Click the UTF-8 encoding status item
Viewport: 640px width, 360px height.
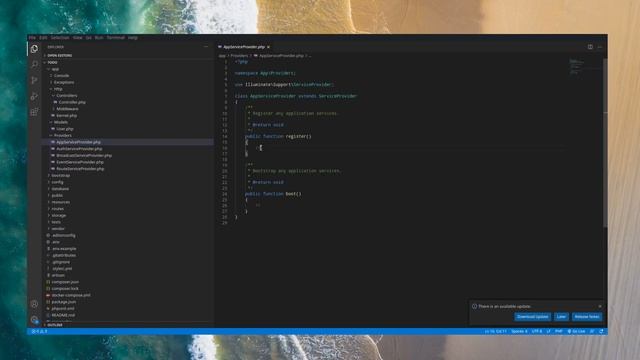click(537, 331)
